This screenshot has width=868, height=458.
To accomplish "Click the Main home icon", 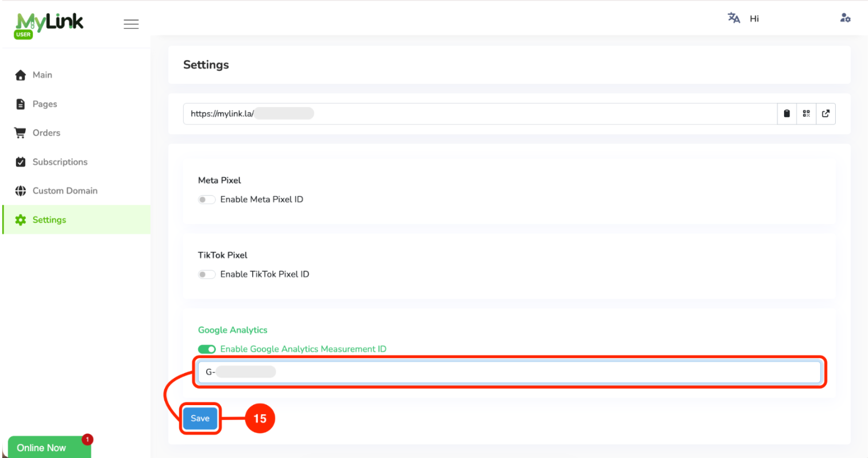I will [x=21, y=75].
